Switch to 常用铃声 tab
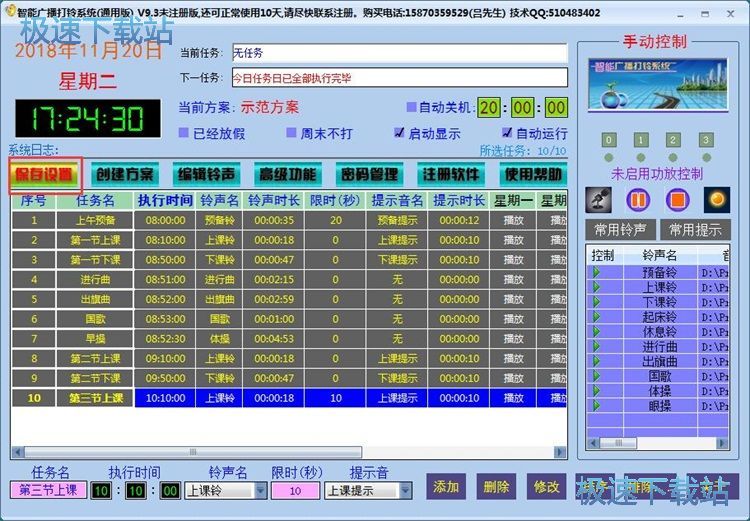Screen dimensions: 750x521 click(x=620, y=230)
